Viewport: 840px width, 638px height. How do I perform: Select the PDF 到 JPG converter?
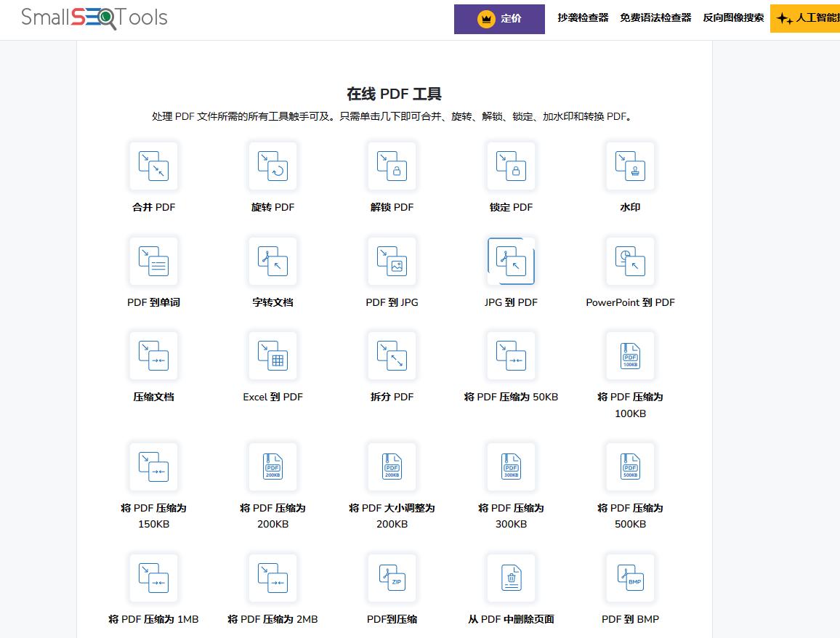click(x=392, y=261)
